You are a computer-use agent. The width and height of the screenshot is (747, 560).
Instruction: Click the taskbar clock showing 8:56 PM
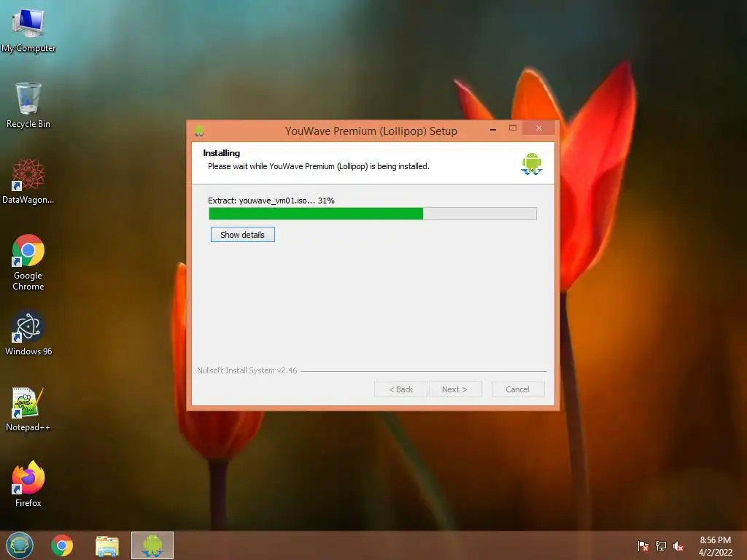[x=715, y=545]
